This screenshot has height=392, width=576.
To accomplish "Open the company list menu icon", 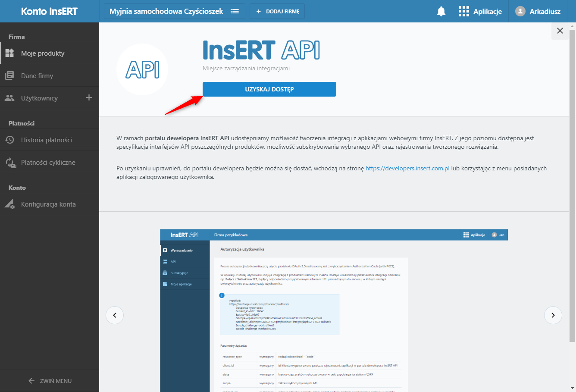I will [x=235, y=11].
